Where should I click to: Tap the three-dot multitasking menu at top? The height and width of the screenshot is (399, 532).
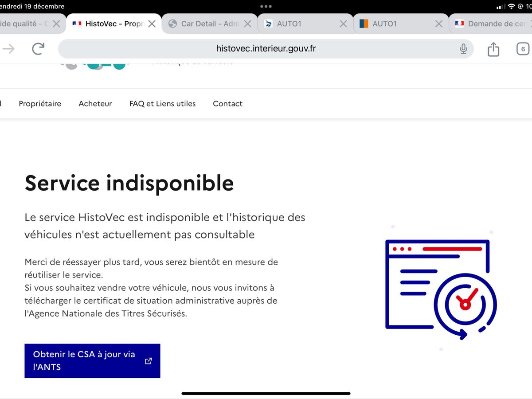tap(266, 7)
